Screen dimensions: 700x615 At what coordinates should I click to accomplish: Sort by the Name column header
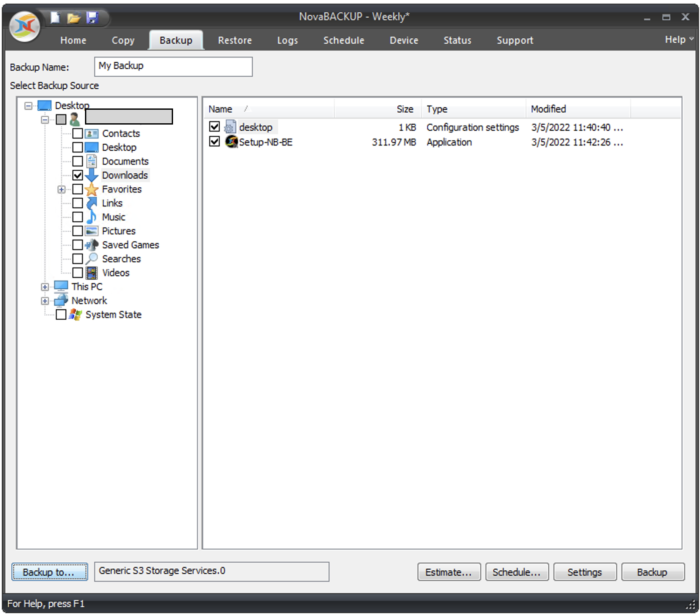269,109
